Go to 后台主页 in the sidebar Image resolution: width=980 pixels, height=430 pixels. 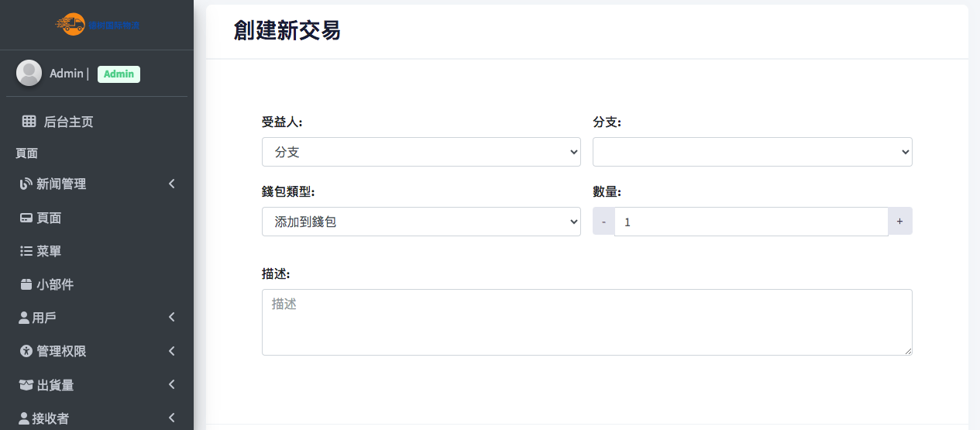[x=68, y=122]
